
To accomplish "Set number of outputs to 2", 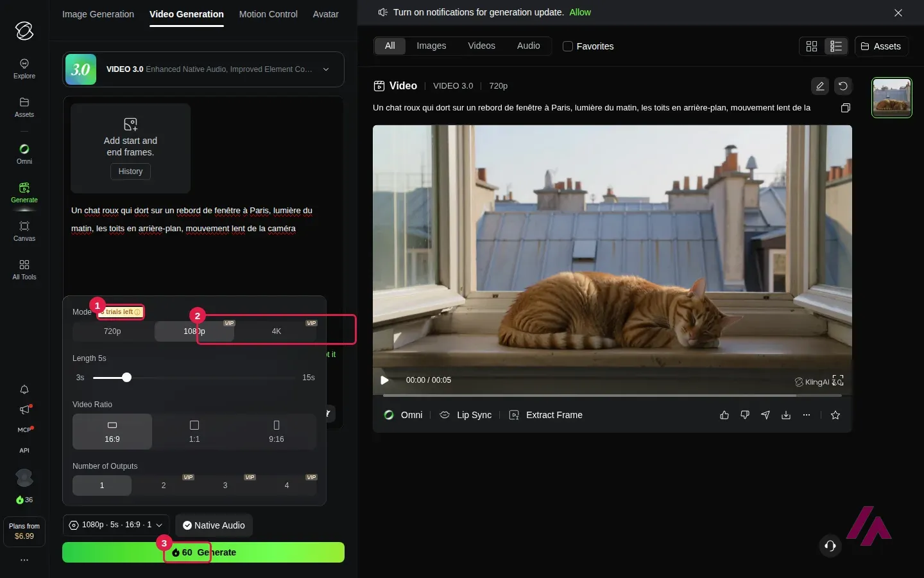I will coord(164,486).
